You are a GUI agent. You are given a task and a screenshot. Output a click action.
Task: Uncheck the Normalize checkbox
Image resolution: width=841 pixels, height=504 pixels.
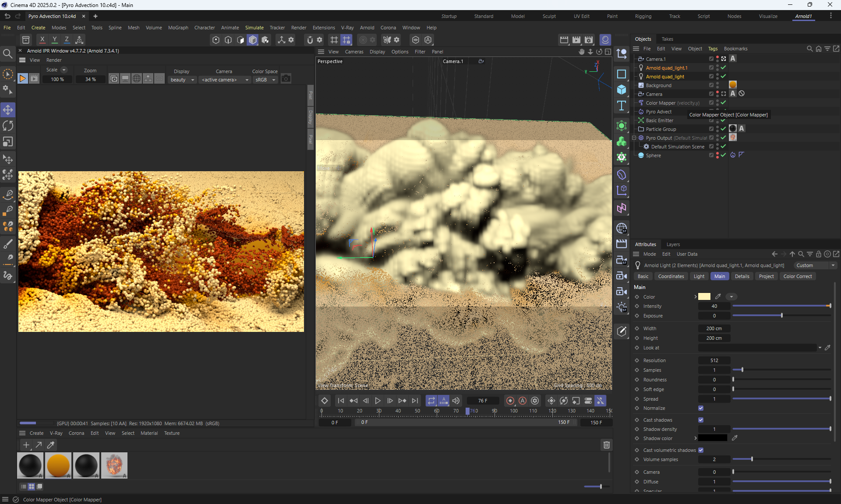coord(701,408)
